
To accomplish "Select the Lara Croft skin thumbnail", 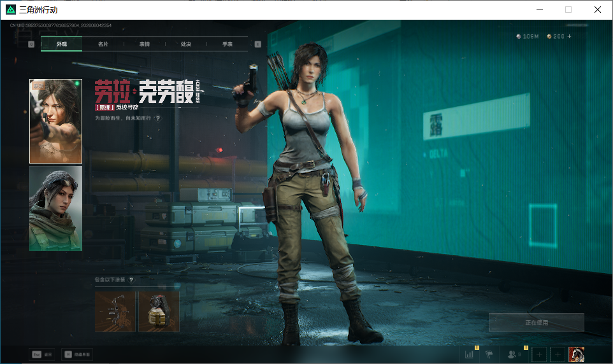I will [x=56, y=121].
